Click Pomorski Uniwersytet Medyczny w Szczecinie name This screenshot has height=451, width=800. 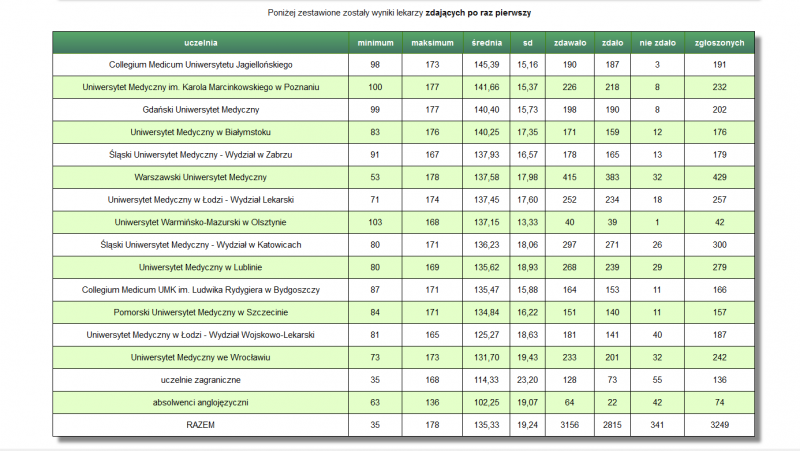(201, 312)
